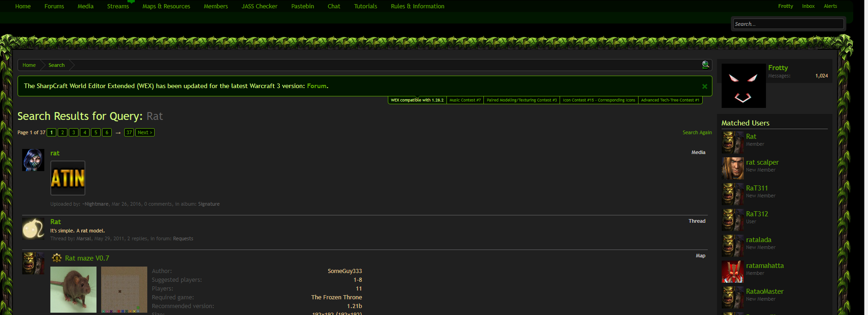Open the Inbox dropdown
The height and width of the screenshot is (315, 868).
click(808, 6)
